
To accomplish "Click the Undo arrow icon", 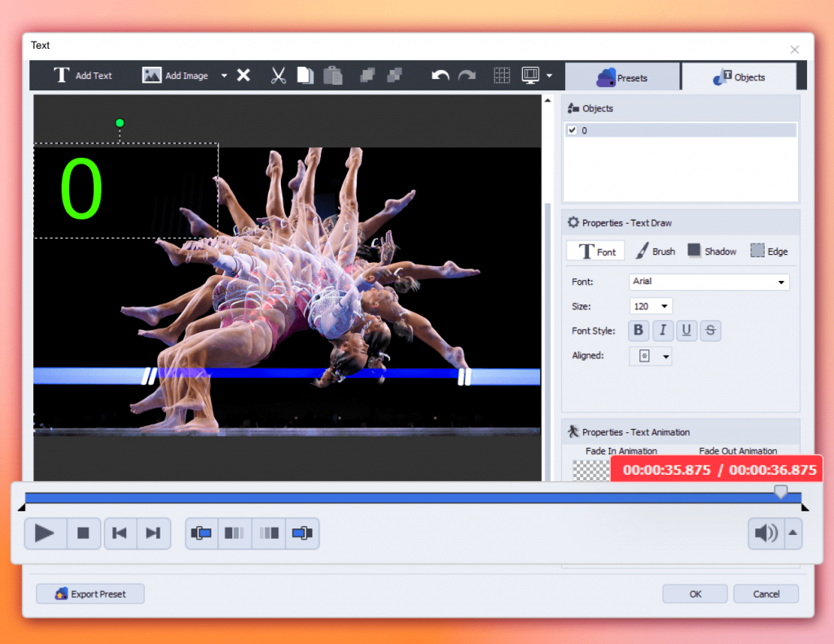I will pos(441,76).
